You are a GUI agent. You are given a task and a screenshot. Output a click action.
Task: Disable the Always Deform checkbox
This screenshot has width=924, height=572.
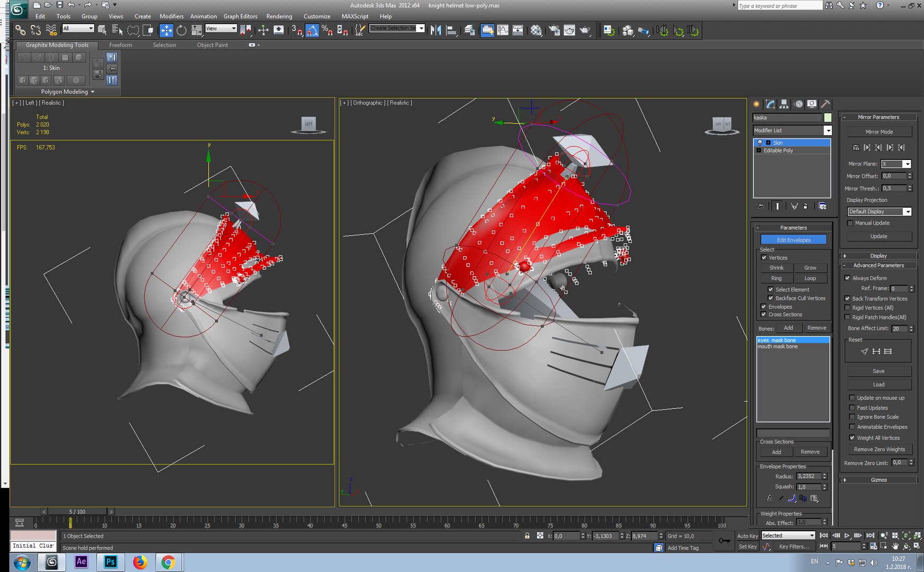pos(847,278)
